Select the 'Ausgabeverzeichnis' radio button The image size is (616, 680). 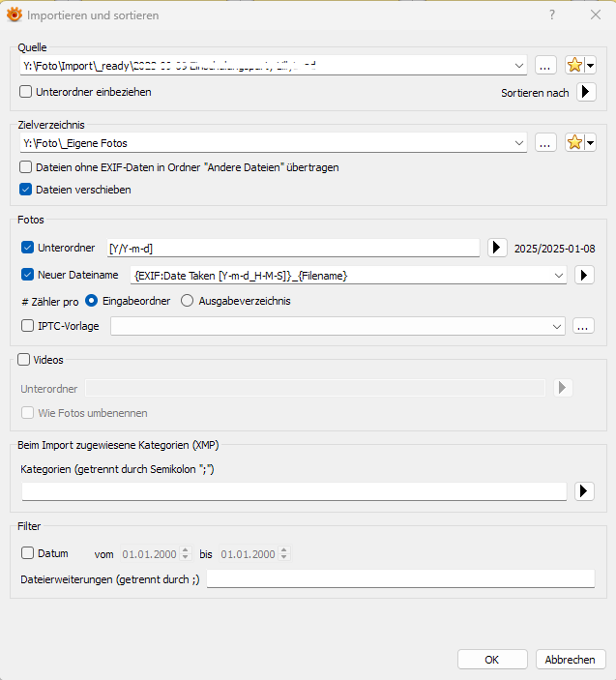click(188, 301)
